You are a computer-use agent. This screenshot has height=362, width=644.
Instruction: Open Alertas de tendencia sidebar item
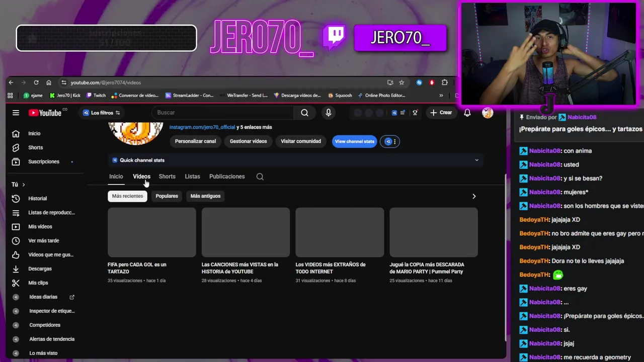click(52, 339)
